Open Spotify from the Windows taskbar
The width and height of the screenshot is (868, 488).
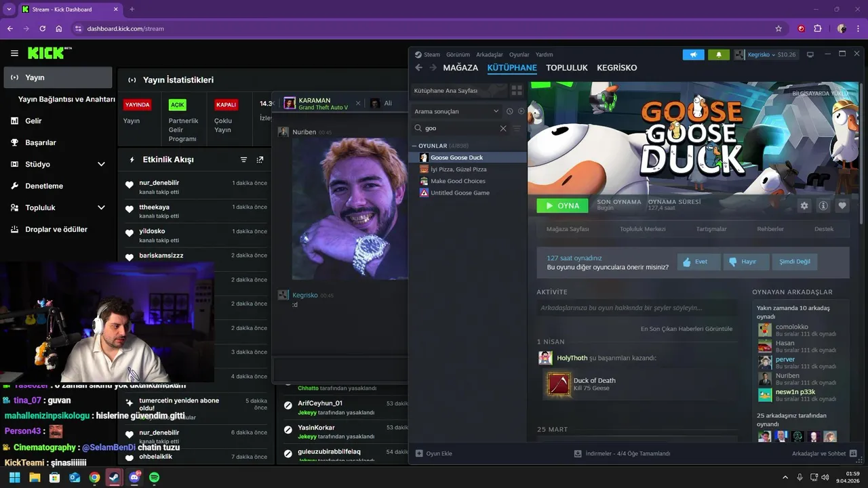154,477
